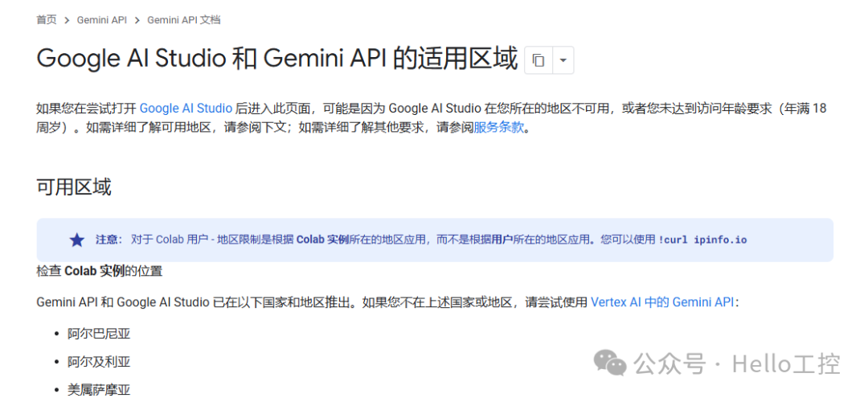The height and width of the screenshot is (398, 868).
Task: Open the Gemini API breadcrumb link
Action: (102, 20)
